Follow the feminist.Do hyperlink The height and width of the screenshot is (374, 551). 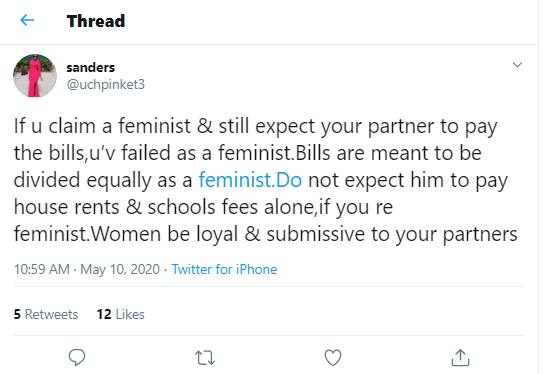250,180
